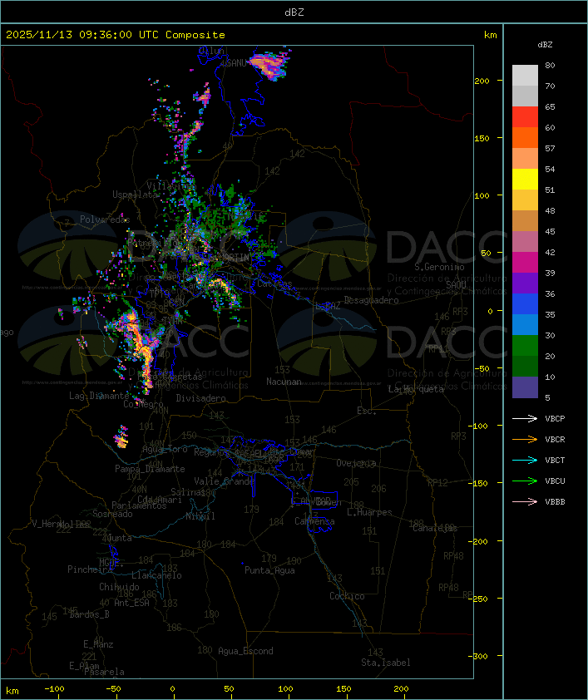This screenshot has height=700, width=588.
Task: Pick the light blue 30-35 dBZ swatch
Action: pos(525,324)
